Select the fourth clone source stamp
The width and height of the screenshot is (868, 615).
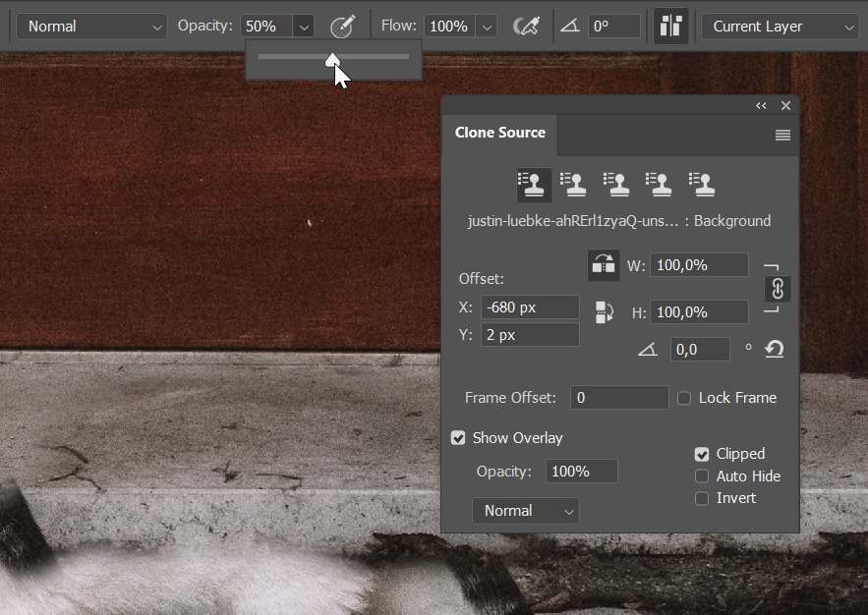pos(659,184)
